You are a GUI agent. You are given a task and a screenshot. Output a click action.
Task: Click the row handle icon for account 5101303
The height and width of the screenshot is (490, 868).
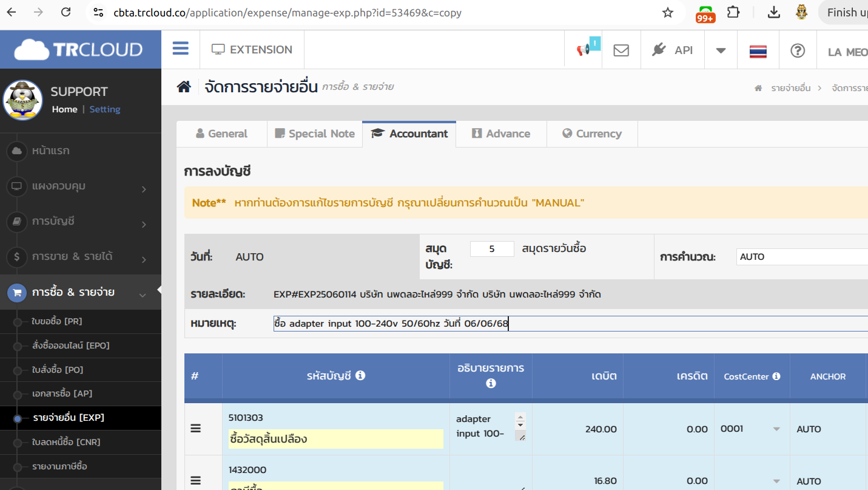pos(196,429)
